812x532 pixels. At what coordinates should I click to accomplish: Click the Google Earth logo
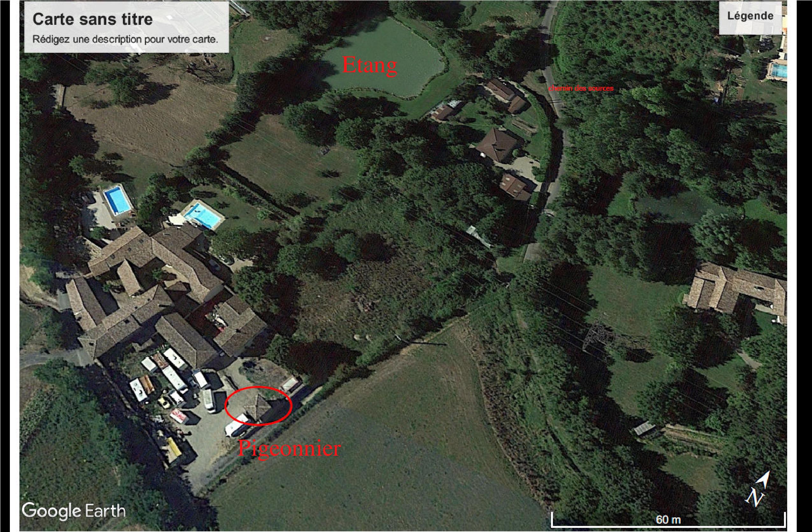tap(74, 511)
